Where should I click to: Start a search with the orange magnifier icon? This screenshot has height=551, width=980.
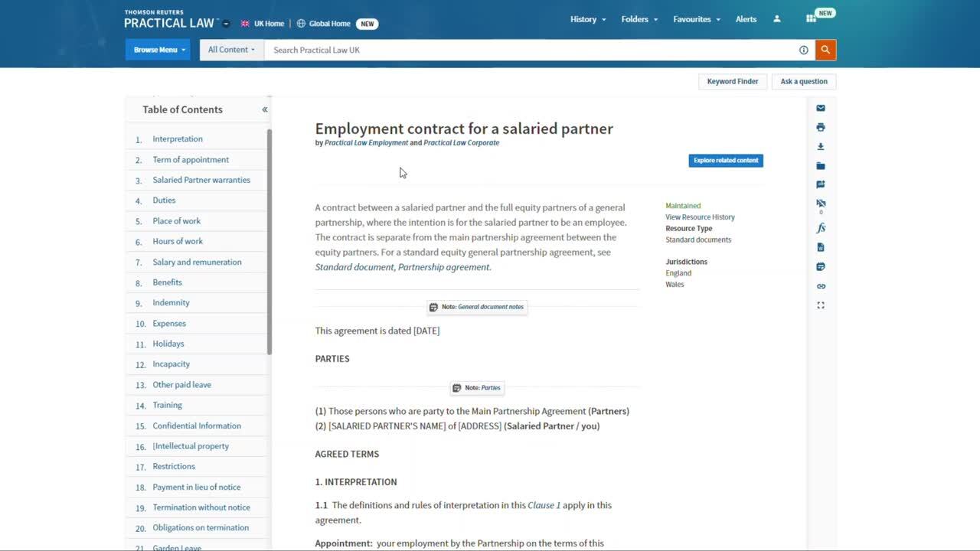[x=825, y=49]
